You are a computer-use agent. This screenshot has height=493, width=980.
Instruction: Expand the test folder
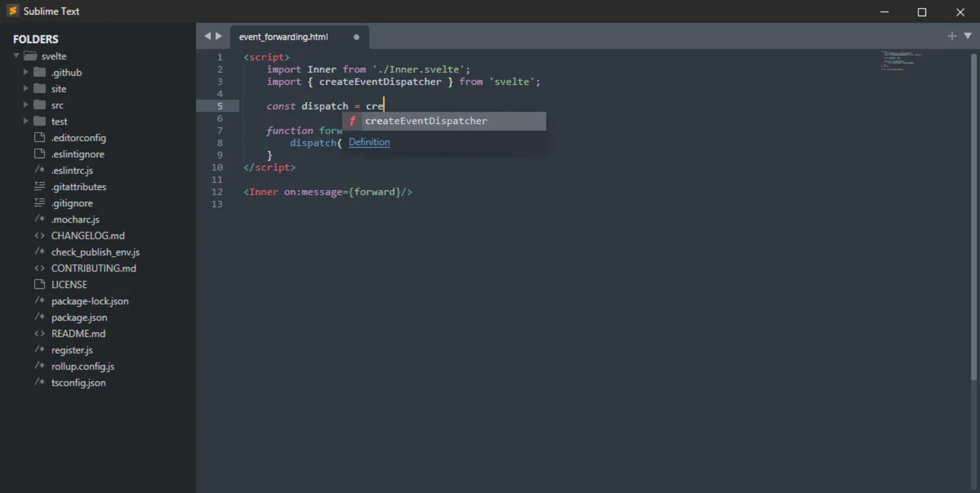click(26, 121)
